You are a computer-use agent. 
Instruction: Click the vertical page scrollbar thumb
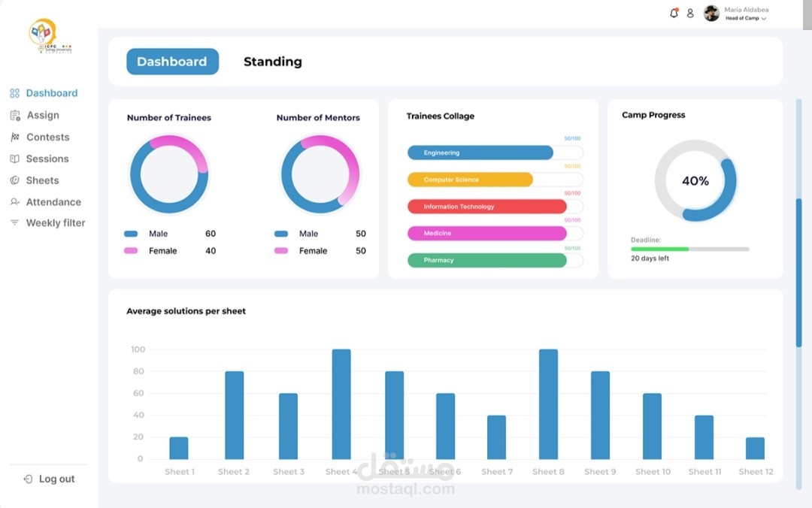[x=798, y=272]
